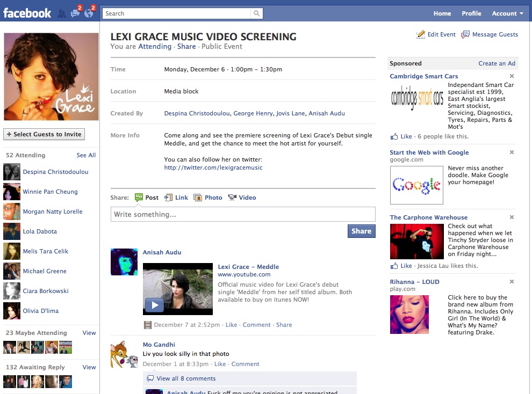Open the Google doodle ad image
Image resolution: width=532 pixels, height=394 pixels.
tap(416, 185)
